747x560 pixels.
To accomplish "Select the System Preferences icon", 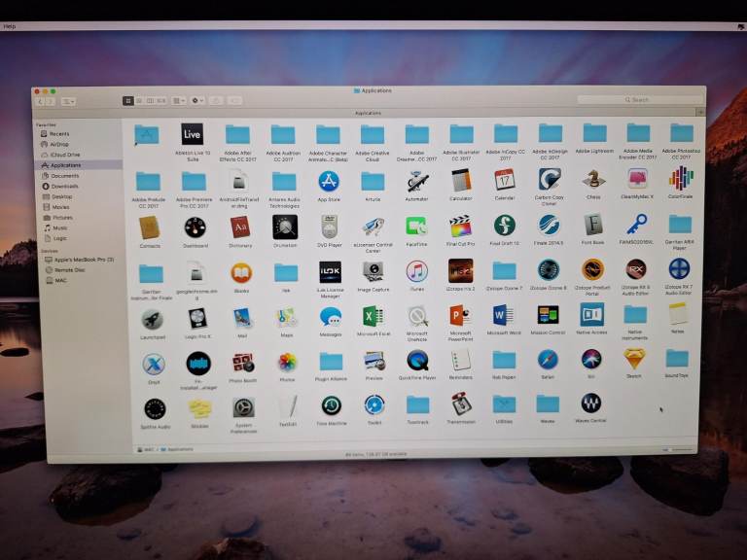I will click(243, 407).
